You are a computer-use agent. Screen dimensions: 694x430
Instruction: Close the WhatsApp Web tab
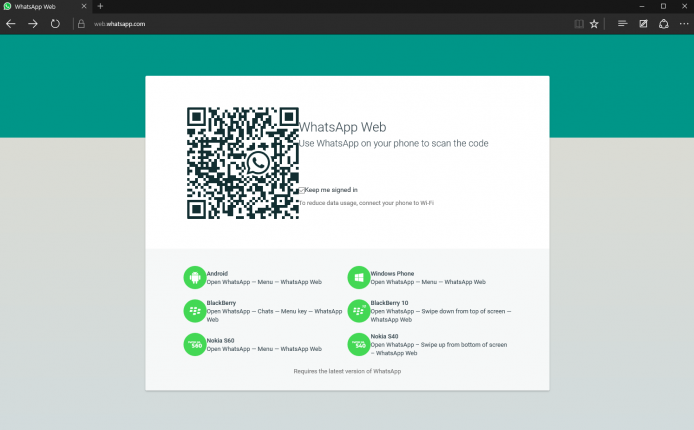pos(84,6)
